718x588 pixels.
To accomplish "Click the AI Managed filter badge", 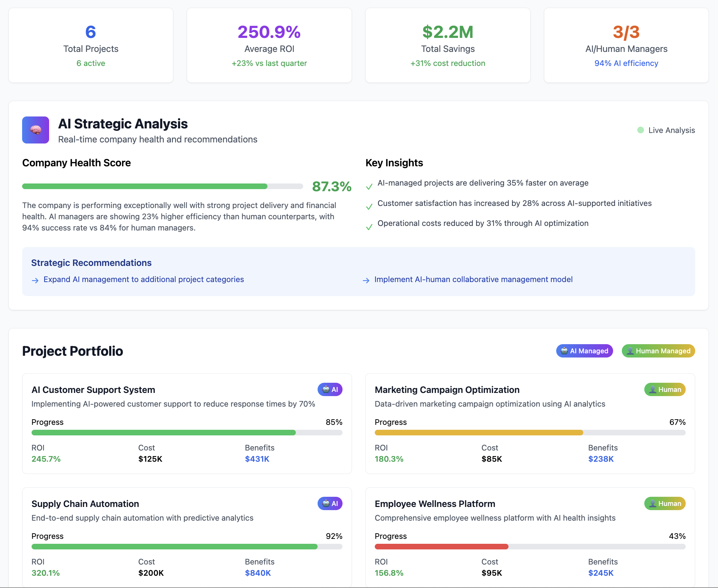I will (x=584, y=351).
